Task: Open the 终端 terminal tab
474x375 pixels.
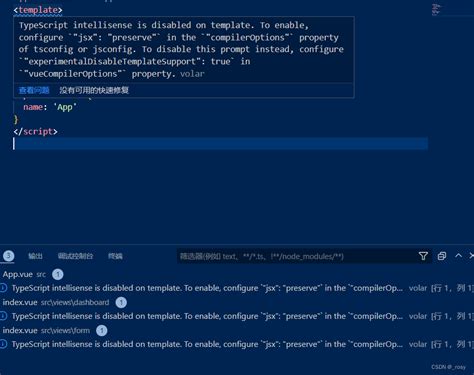Action: 115,256
